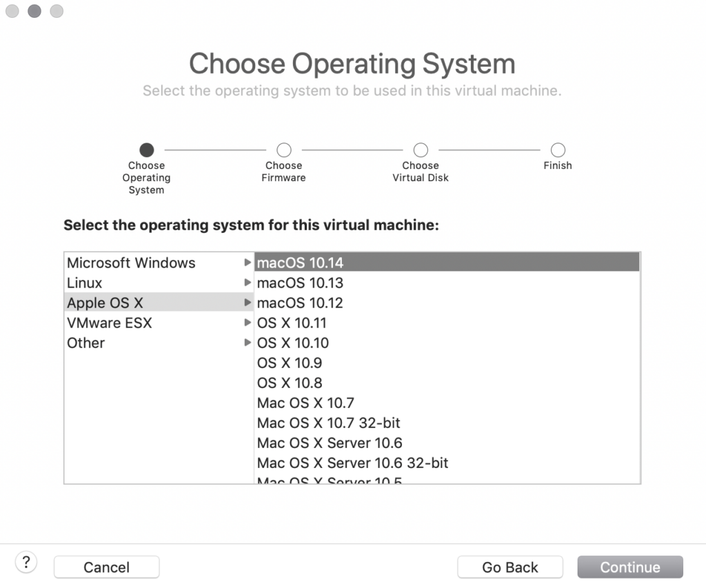Select Linux in the OS category list
This screenshot has height=588, width=706.
tap(85, 283)
